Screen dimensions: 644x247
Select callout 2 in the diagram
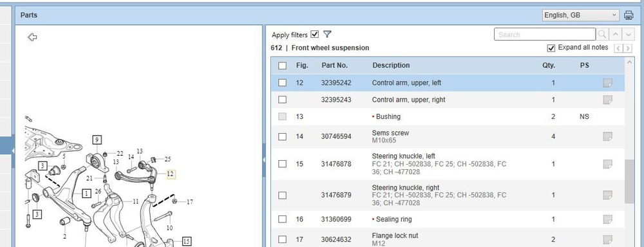tap(64, 237)
